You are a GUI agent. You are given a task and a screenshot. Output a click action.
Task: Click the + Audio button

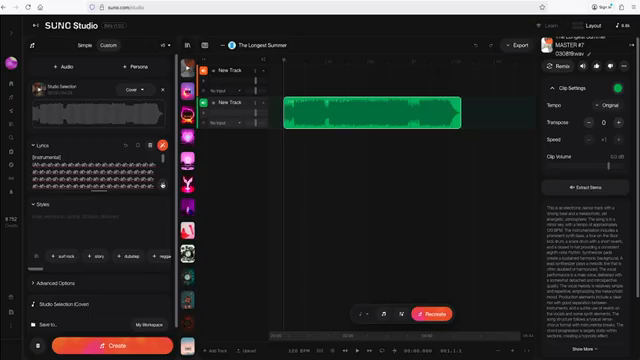pyautogui.click(x=63, y=67)
